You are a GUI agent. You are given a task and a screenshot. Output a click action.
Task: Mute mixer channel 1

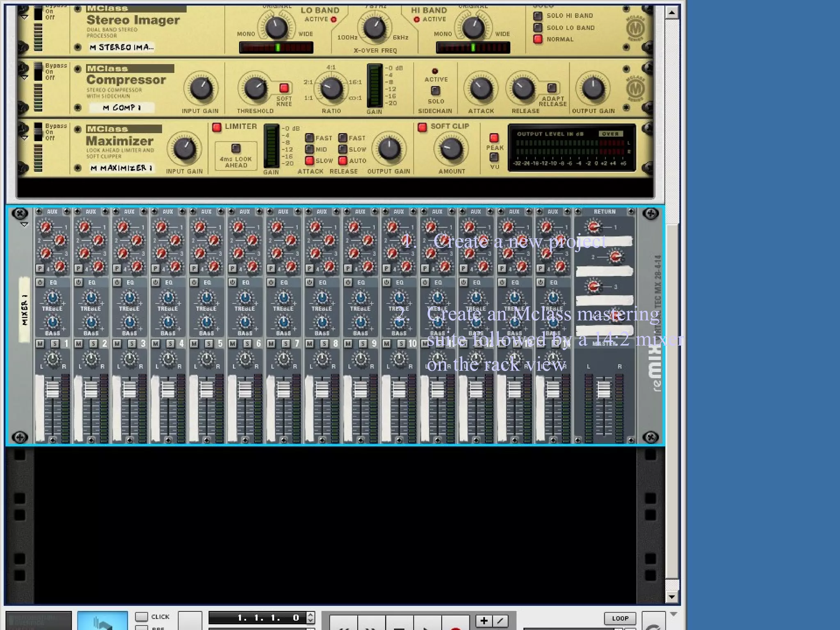point(40,344)
